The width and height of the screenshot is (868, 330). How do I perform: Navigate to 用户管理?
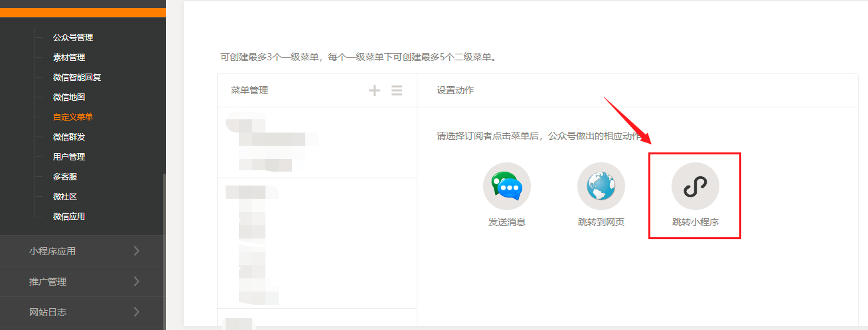click(x=69, y=157)
